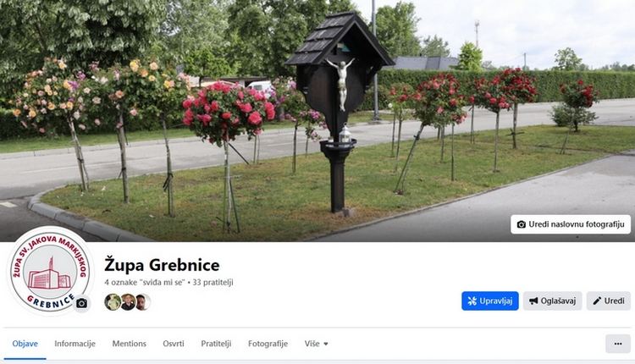Screen dimensions: 635x364
Task: Open the Fotografije tab
Action: click(268, 344)
